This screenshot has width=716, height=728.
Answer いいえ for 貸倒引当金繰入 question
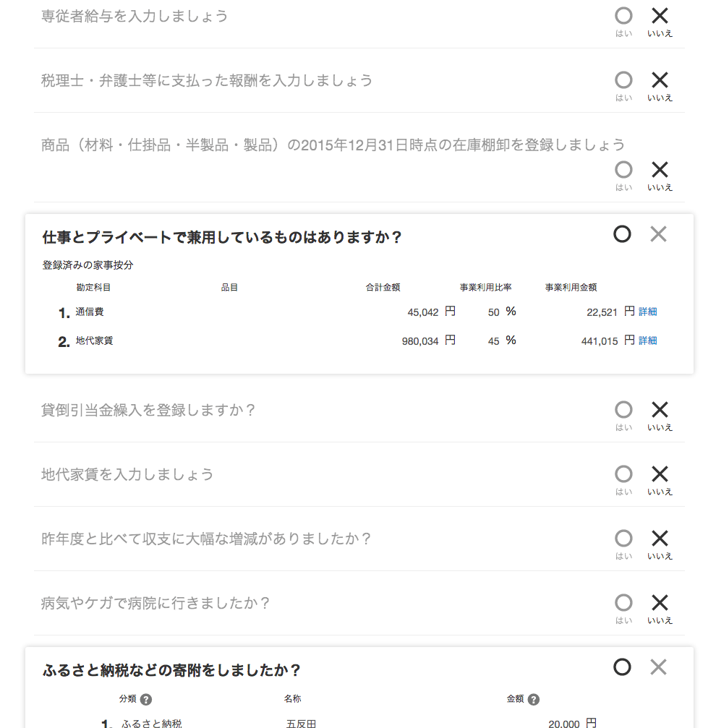[660, 410]
